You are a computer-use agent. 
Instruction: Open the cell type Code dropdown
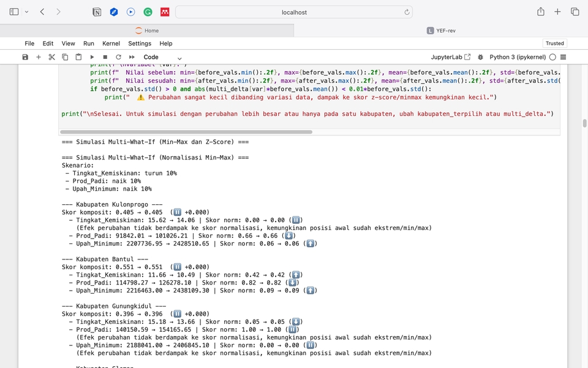[163, 57]
